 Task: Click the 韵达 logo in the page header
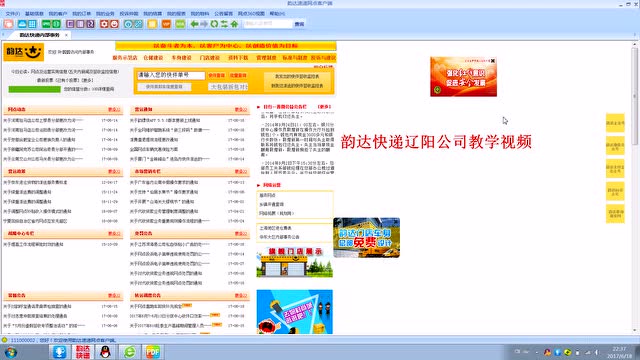24,52
